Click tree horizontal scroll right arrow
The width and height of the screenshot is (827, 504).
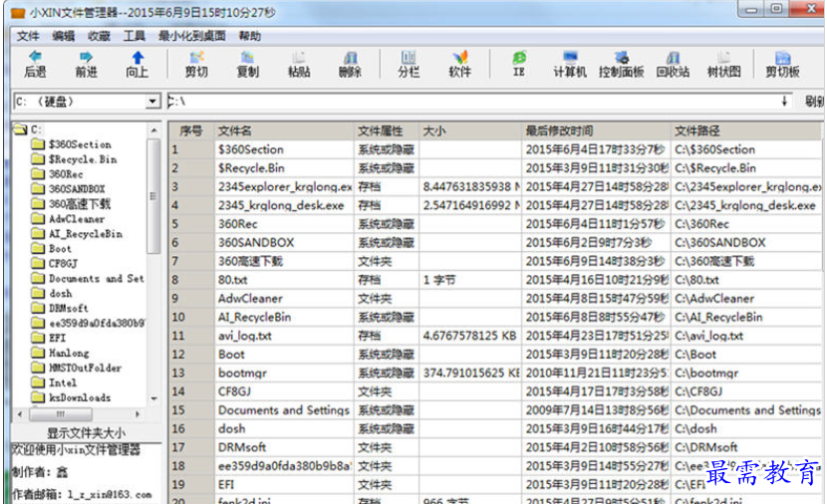pyautogui.click(x=138, y=414)
